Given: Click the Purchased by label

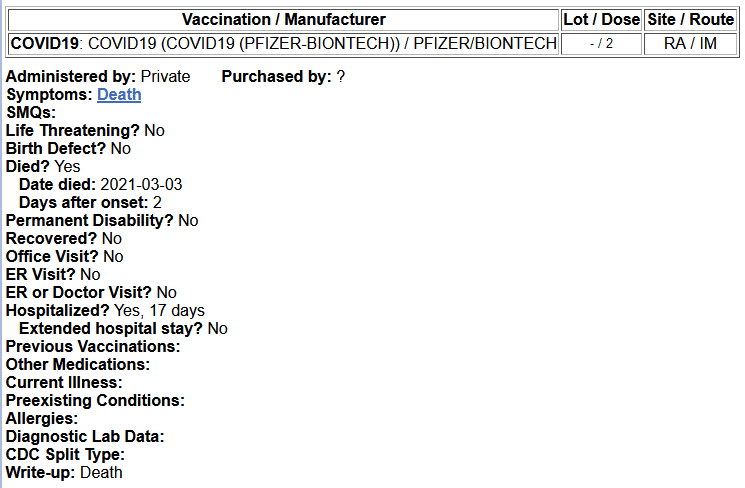Looking at the screenshot, I should 277,76.
